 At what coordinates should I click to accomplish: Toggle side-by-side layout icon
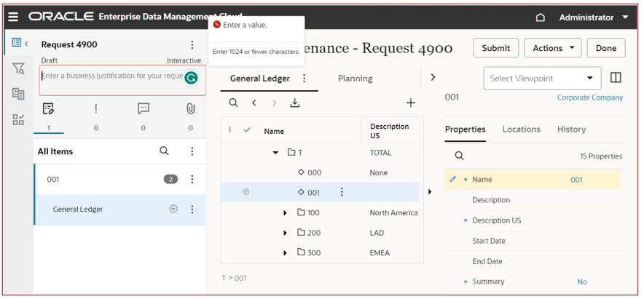[616, 78]
